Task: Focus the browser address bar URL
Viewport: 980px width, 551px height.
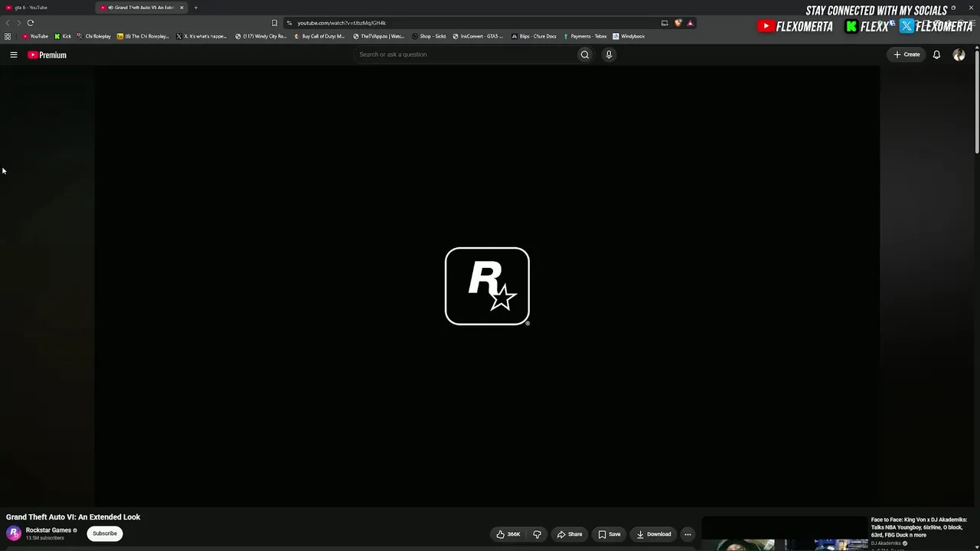Action: [x=341, y=23]
